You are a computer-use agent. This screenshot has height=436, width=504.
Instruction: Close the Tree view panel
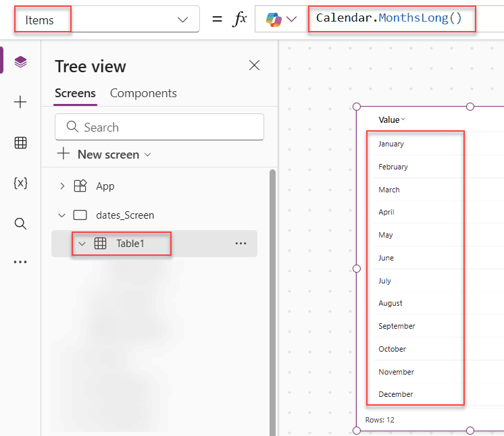pos(254,65)
